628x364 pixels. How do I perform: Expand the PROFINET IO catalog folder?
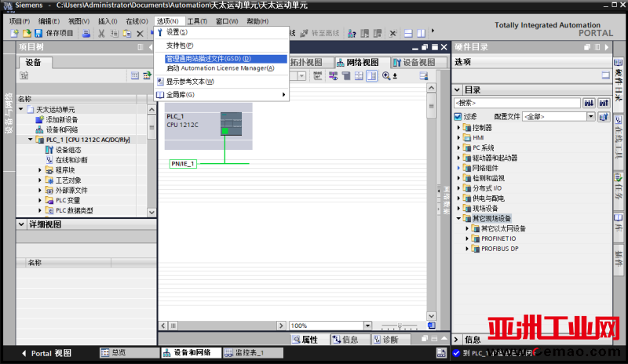coord(467,238)
